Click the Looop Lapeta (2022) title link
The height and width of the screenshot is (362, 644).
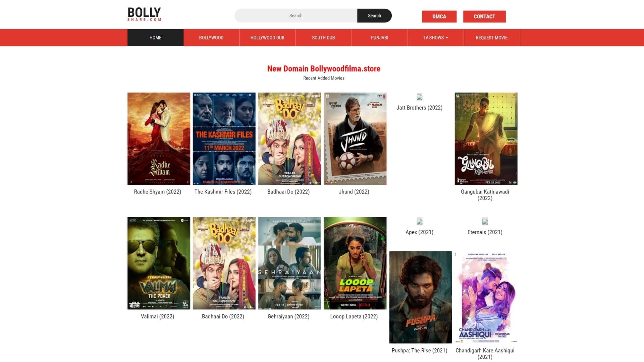(x=354, y=316)
